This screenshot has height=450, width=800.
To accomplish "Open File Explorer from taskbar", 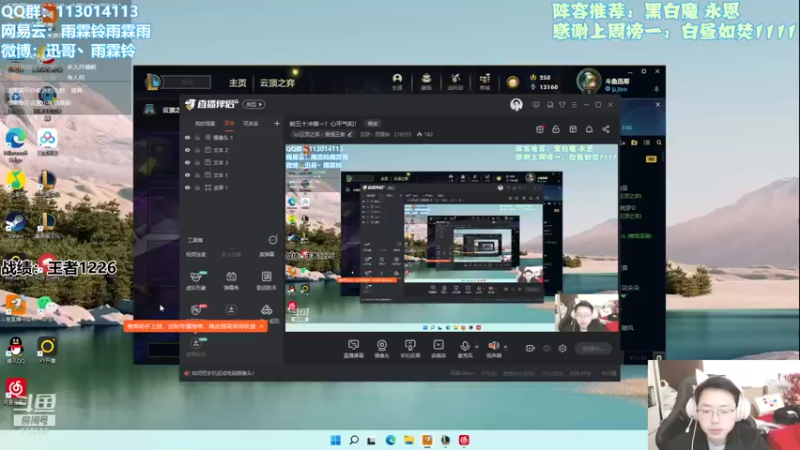I will click(x=409, y=440).
